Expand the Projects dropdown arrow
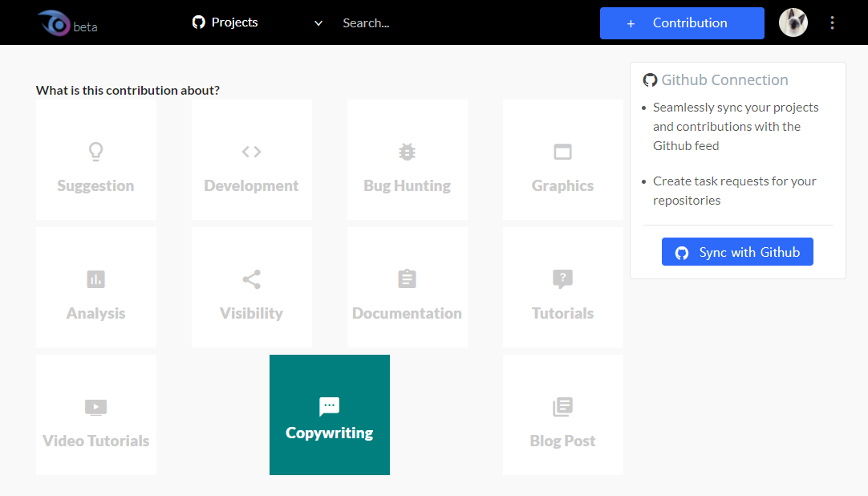The width and height of the screenshot is (868, 496). 318,23
